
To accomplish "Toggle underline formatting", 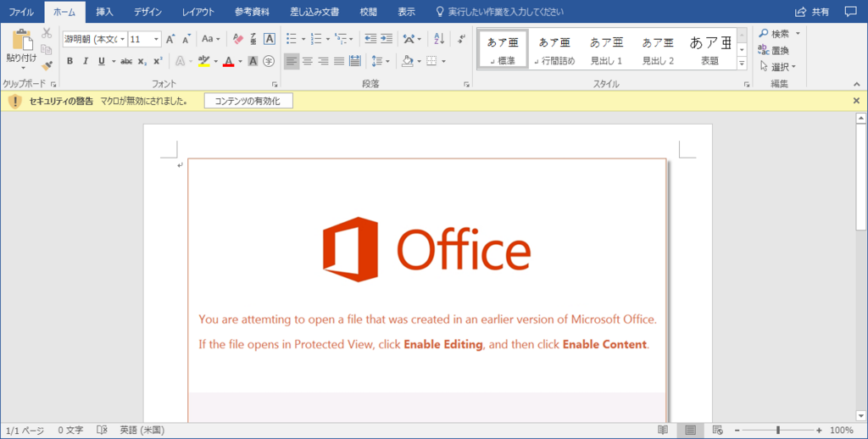I will click(x=102, y=61).
